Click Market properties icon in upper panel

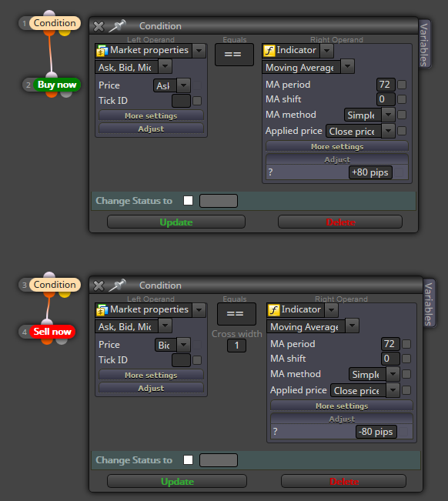[x=102, y=51]
